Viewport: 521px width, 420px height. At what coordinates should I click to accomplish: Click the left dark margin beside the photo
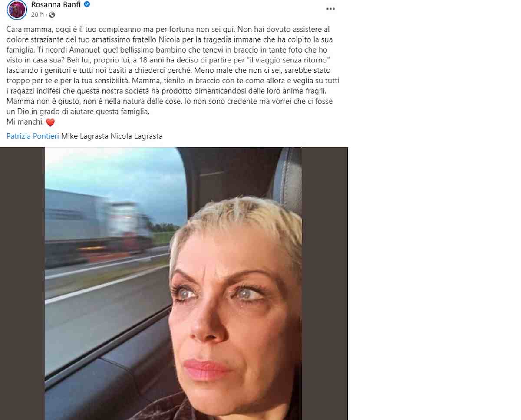point(22,283)
